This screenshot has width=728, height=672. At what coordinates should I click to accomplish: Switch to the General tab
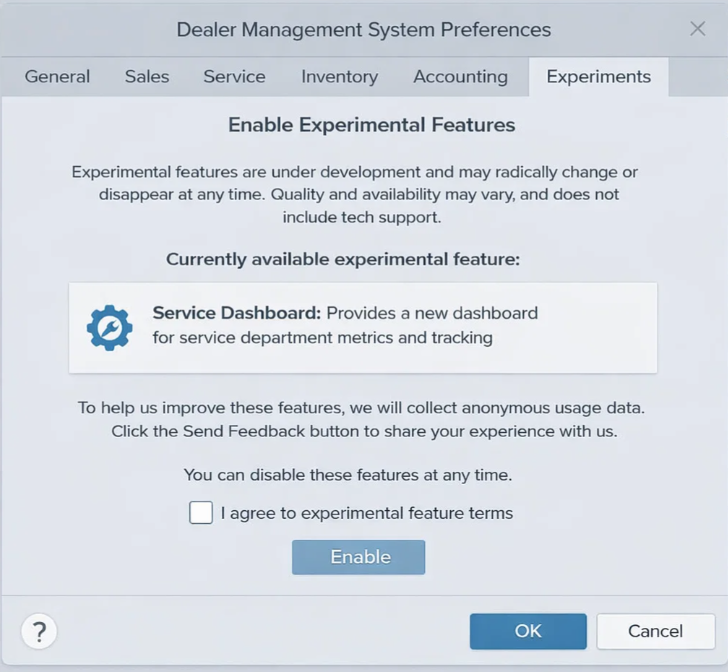[57, 77]
